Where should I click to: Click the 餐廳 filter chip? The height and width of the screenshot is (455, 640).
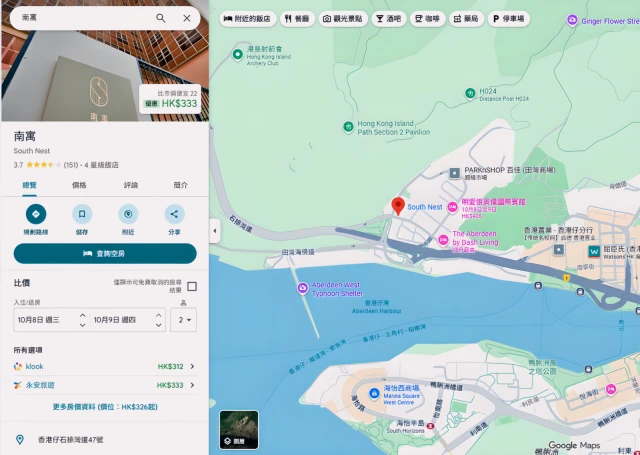coord(297,19)
